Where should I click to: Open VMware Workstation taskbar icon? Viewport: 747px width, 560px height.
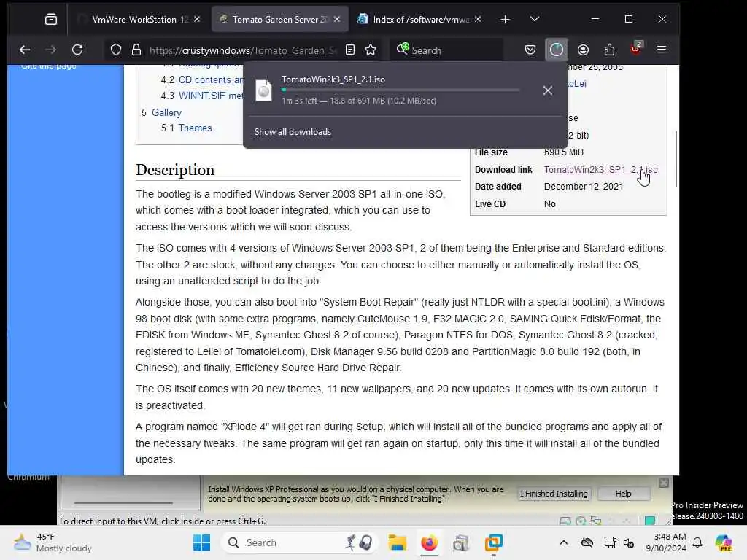(x=494, y=542)
